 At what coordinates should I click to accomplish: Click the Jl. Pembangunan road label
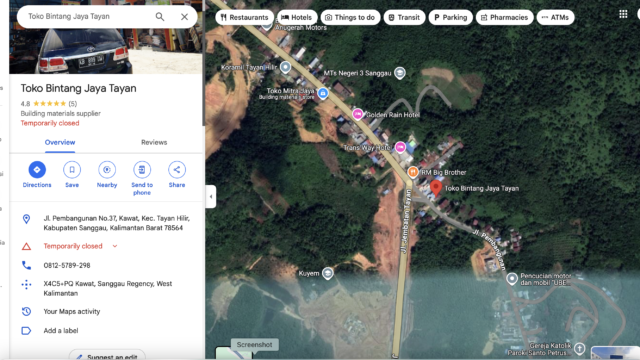(x=490, y=250)
